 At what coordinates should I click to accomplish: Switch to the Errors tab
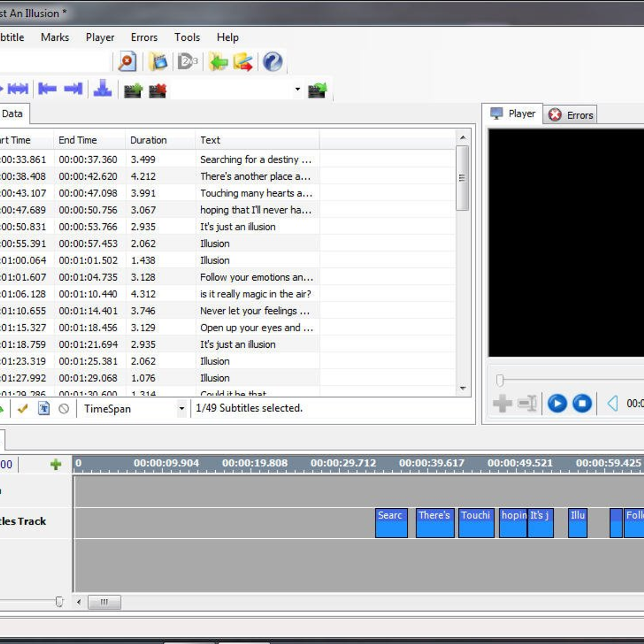tap(571, 115)
